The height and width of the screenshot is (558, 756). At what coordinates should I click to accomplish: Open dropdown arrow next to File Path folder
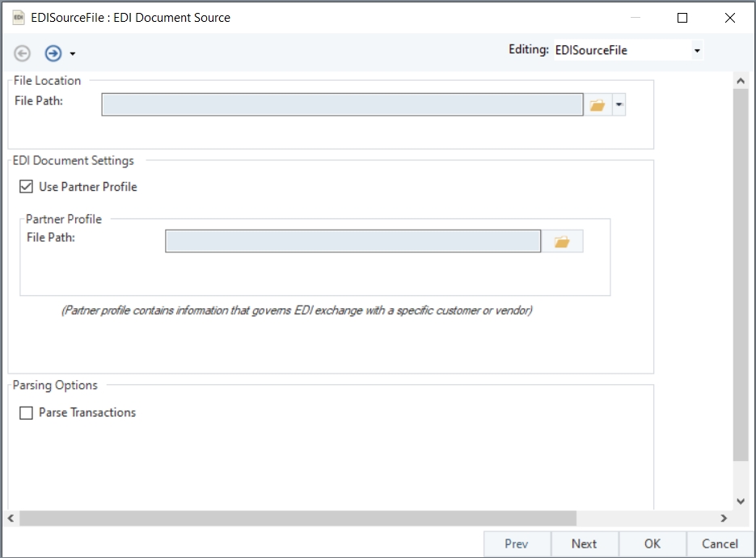pyautogui.click(x=619, y=104)
